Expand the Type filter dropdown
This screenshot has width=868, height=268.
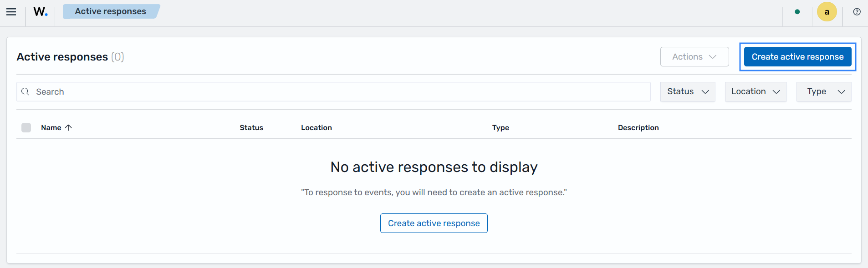(824, 92)
